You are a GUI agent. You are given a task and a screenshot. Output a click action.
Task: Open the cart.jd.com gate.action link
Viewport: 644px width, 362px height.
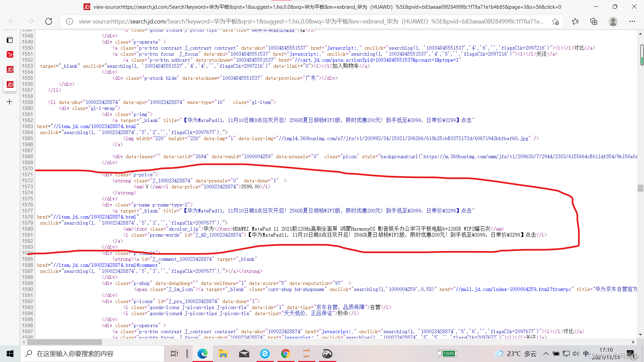(377, 60)
